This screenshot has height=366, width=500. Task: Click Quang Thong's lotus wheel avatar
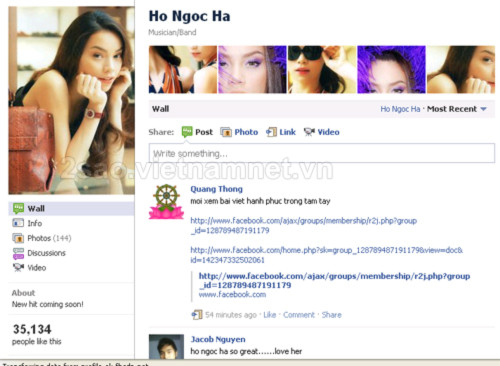point(166,202)
